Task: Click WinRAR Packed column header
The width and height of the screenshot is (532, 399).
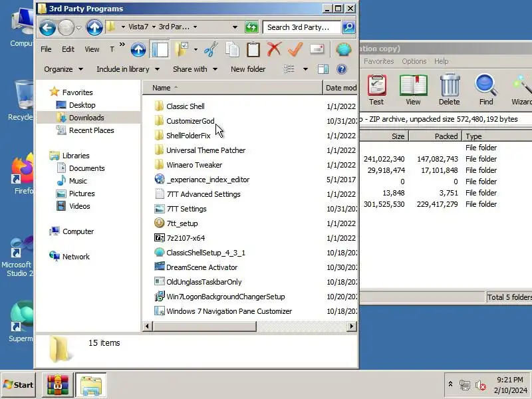Action: [436, 136]
